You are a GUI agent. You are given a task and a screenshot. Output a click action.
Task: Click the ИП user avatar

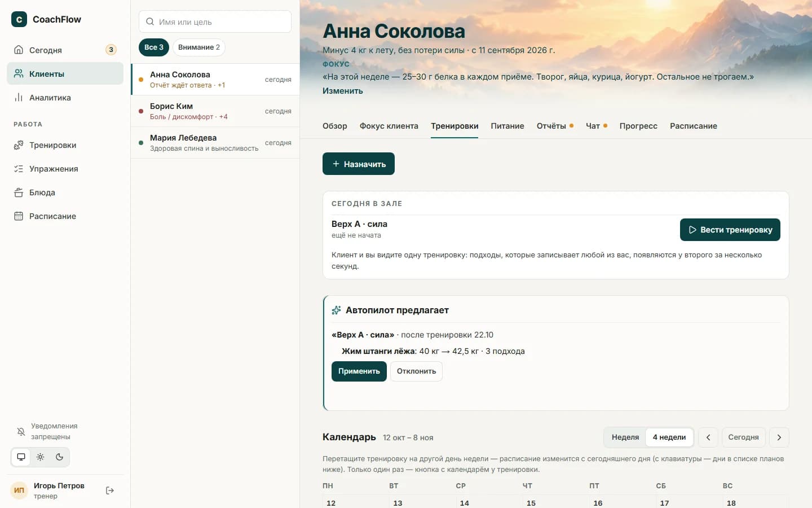(x=19, y=490)
